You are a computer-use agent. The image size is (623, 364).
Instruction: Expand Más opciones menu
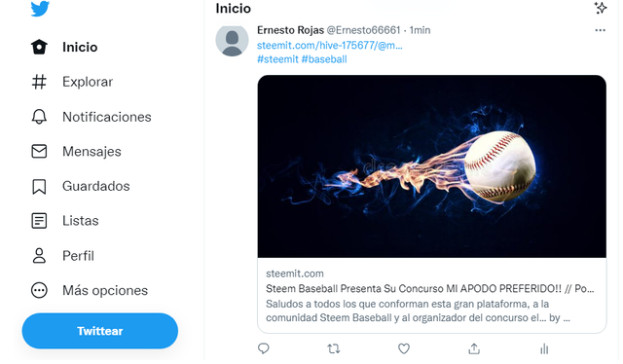[90, 290]
